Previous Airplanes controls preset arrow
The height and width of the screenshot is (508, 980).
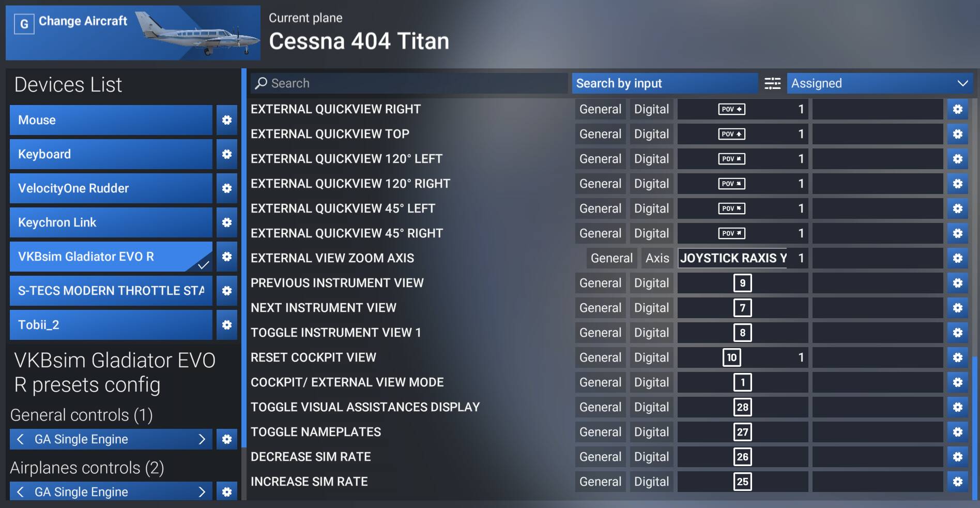coord(21,491)
